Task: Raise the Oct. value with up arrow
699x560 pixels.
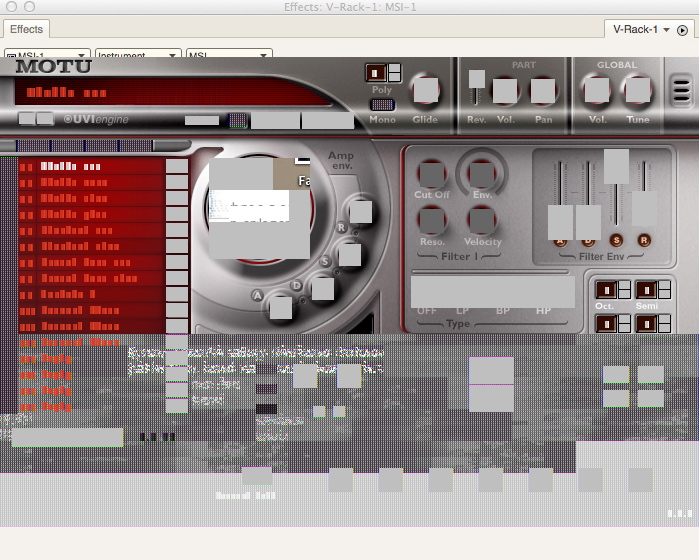Action: pyautogui.click(x=624, y=285)
